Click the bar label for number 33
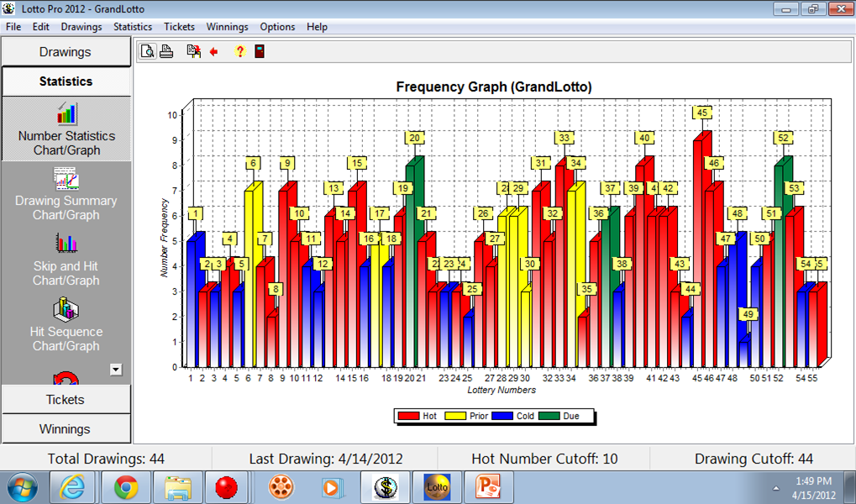 (x=564, y=138)
